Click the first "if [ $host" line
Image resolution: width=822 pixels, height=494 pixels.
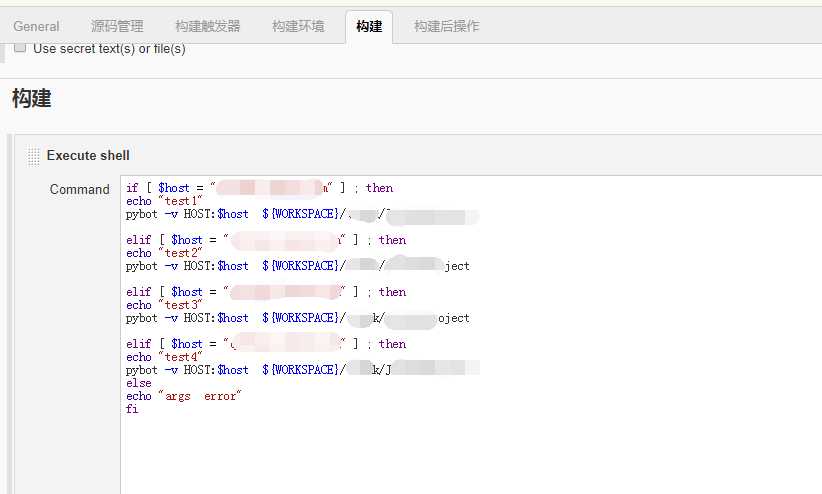click(x=259, y=188)
